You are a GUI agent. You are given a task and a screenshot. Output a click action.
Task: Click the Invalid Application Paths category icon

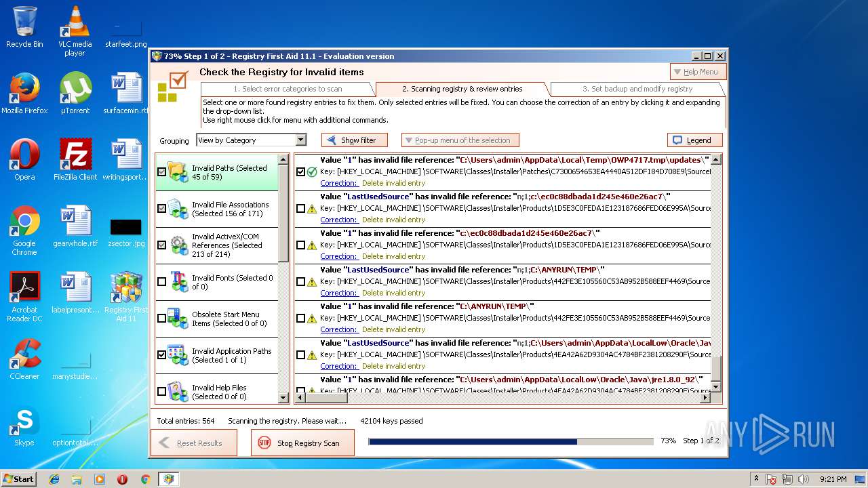click(178, 355)
